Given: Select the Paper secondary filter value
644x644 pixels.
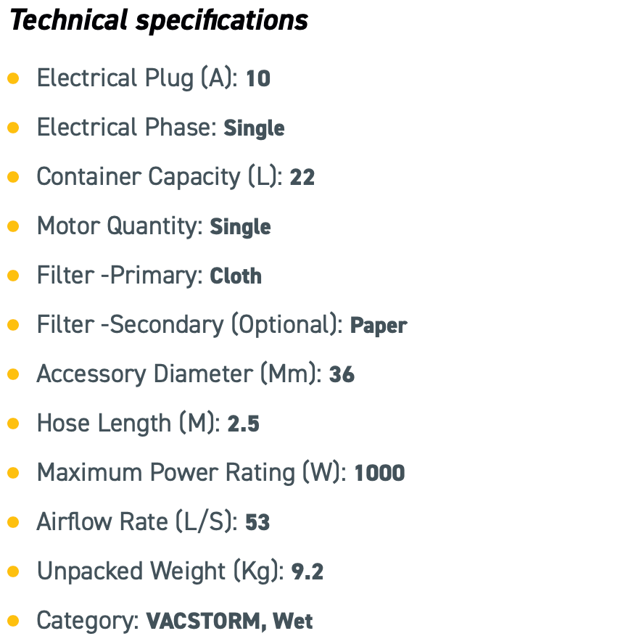Looking at the screenshot, I should [379, 326].
